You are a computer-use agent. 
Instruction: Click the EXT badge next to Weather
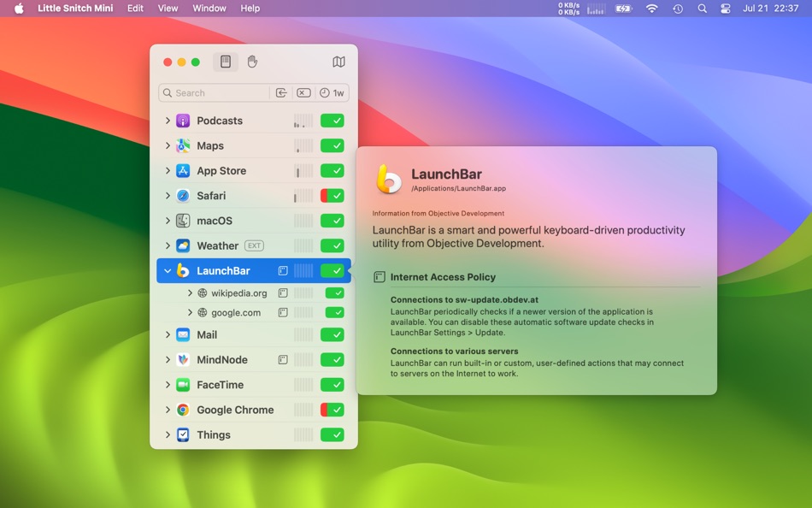click(252, 245)
